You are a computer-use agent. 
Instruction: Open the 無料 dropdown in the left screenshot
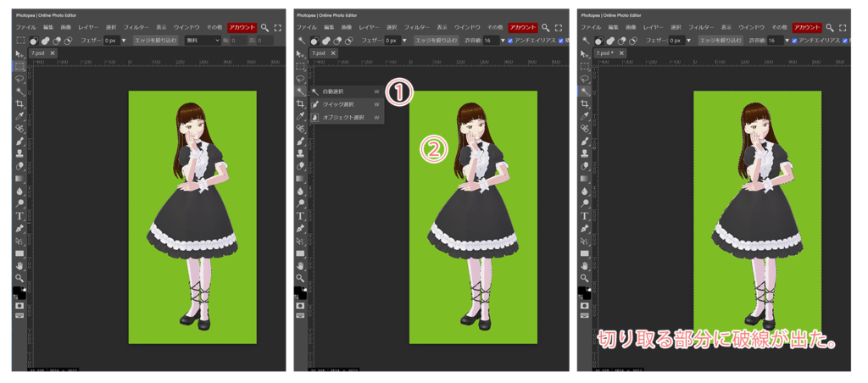tap(203, 41)
